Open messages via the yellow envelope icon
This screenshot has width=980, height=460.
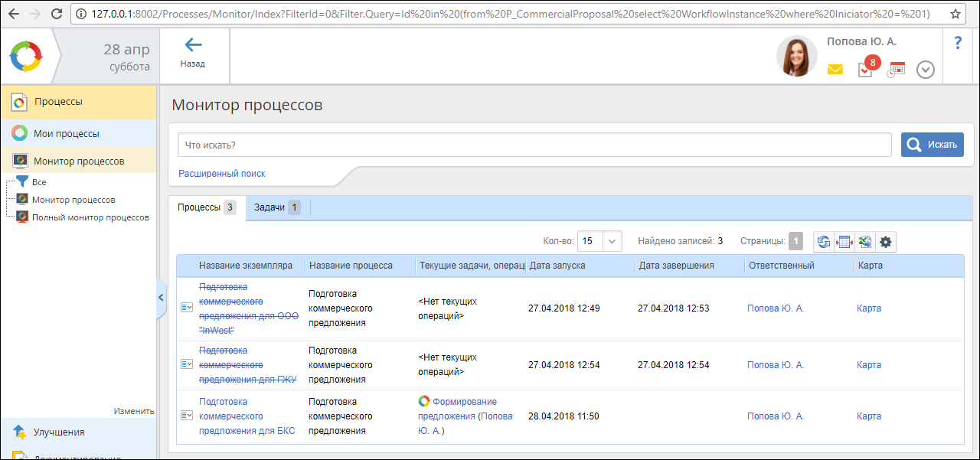click(835, 70)
